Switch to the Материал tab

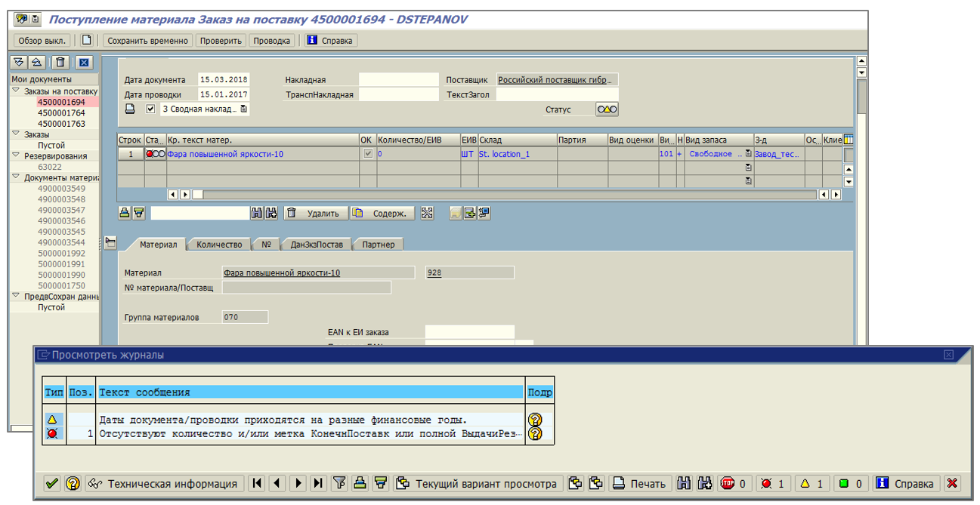pos(158,244)
